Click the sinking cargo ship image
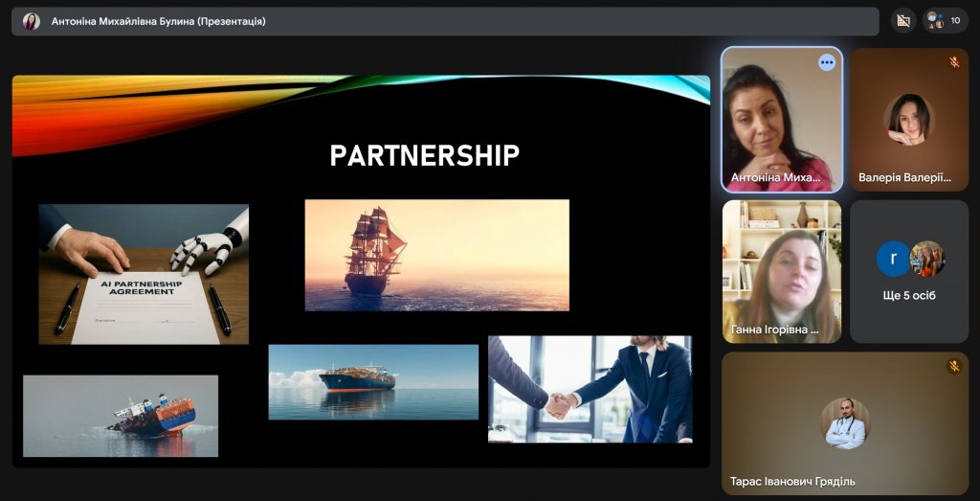This screenshot has width=980, height=501. tap(121, 416)
